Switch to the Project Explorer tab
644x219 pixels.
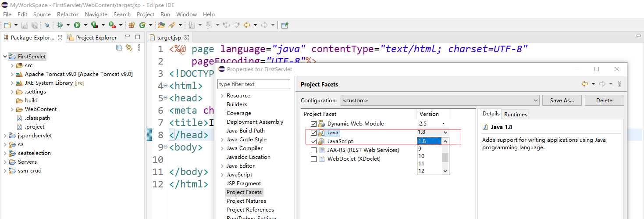pos(93,37)
